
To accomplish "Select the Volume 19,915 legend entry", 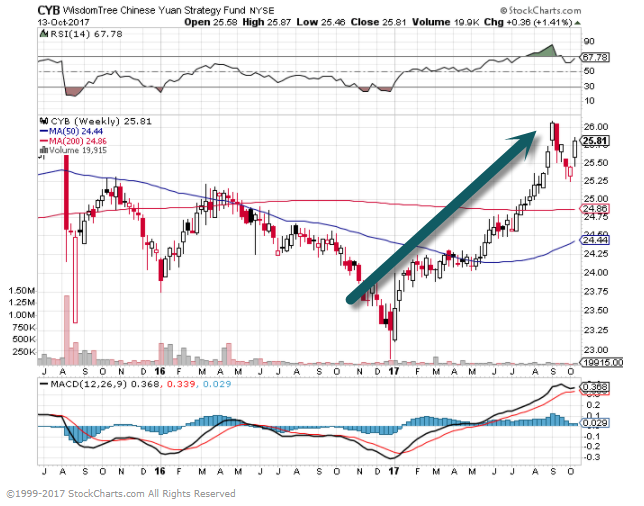I will pos(78,150).
